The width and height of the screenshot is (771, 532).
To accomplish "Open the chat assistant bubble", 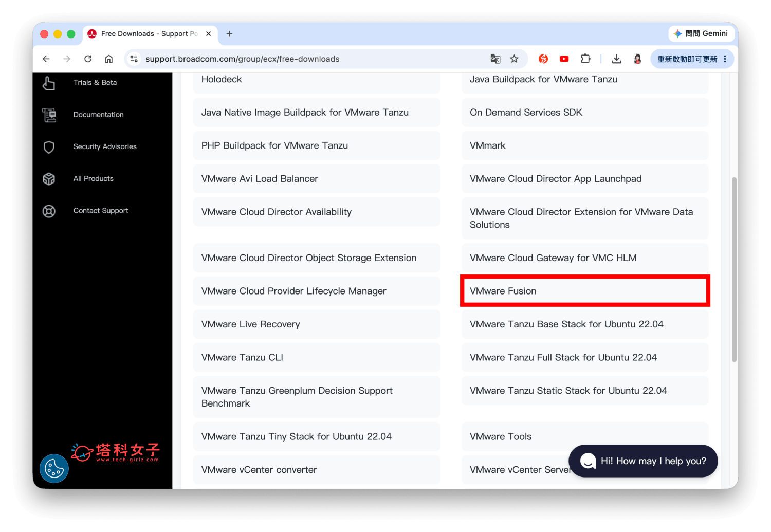I will point(643,461).
